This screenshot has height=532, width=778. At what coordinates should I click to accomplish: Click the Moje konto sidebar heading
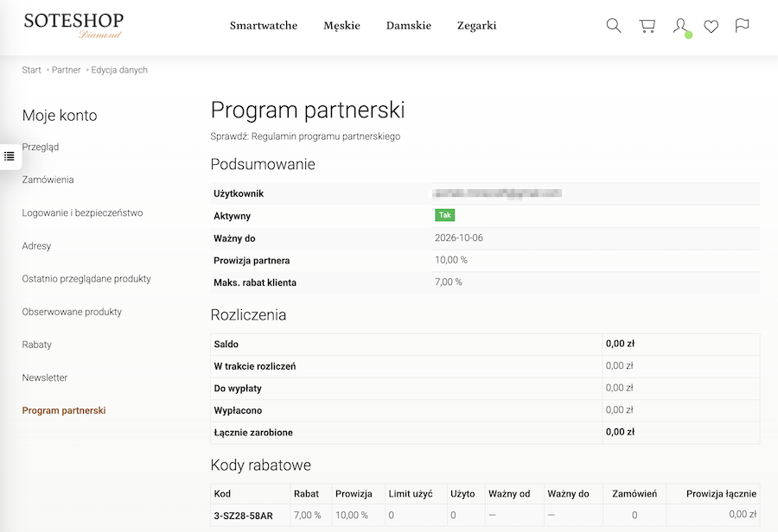(60, 116)
